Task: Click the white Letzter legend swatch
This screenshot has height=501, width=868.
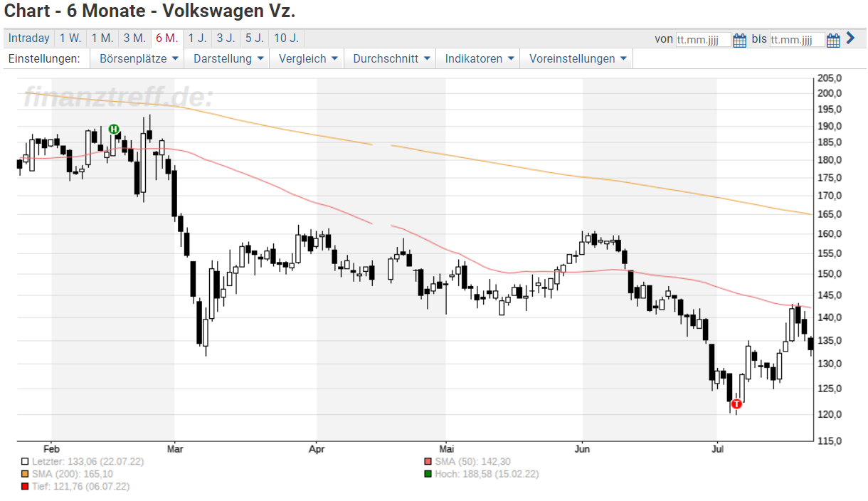Action: 26,462
